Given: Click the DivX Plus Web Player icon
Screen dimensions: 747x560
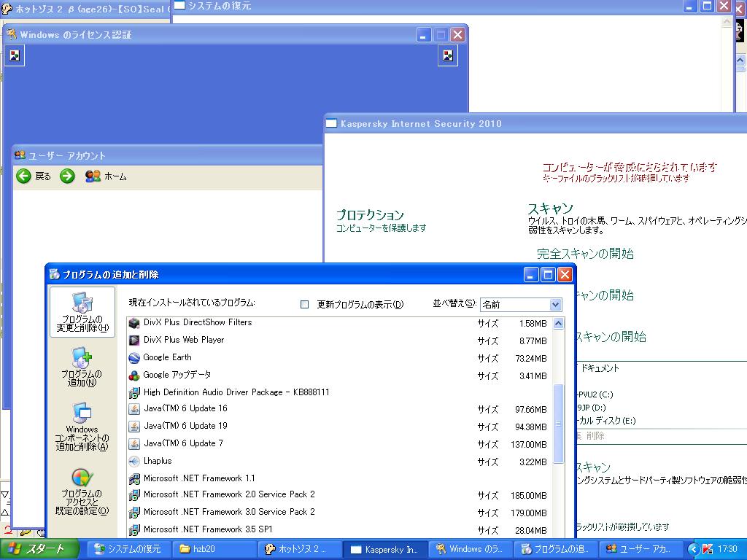Looking at the screenshot, I should pyautogui.click(x=134, y=341).
